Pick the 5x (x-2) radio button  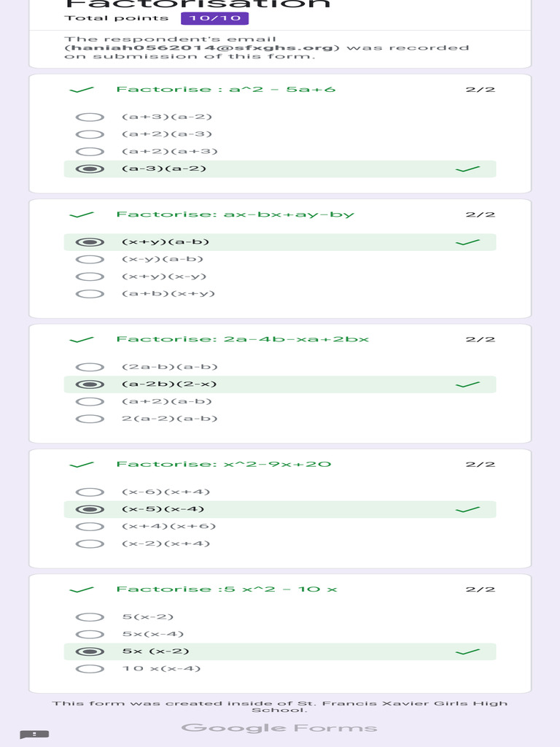(x=90, y=651)
